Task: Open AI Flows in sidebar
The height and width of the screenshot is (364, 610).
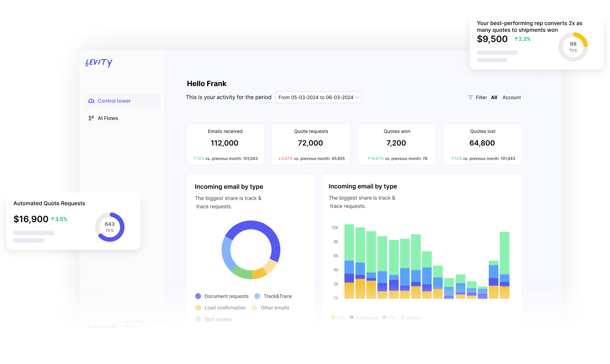Action: [x=108, y=118]
